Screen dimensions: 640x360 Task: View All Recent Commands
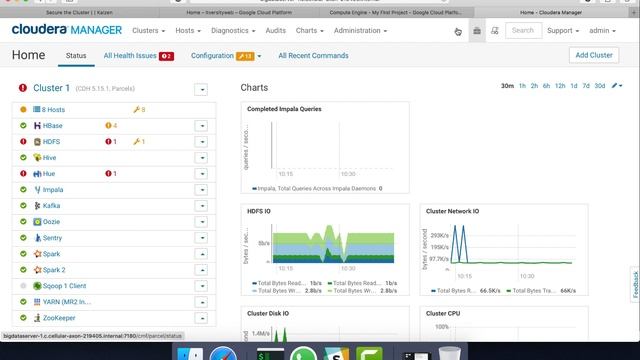pos(313,56)
